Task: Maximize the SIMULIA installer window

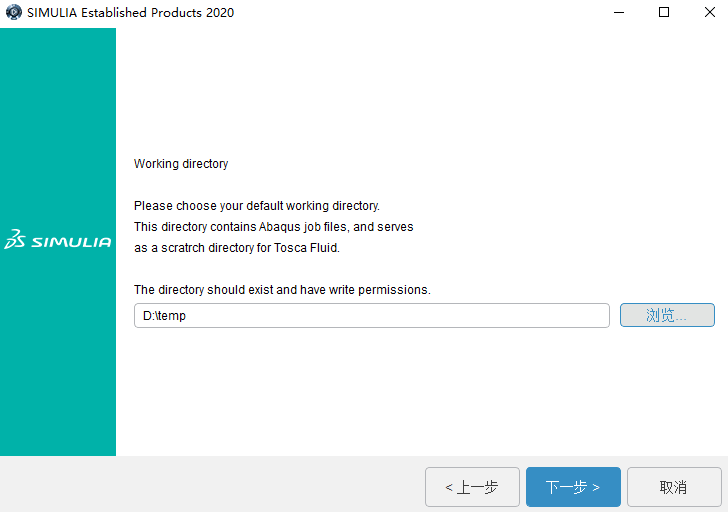Action: (x=664, y=13)
